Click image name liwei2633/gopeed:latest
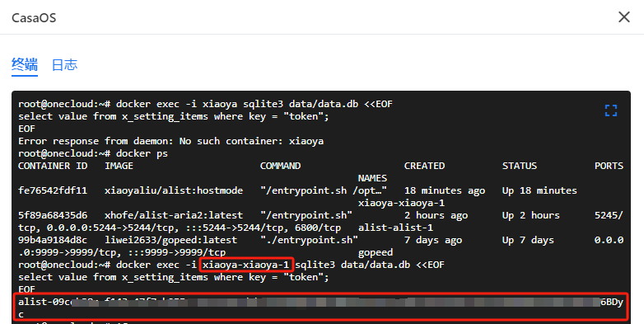The width and height of the screenshot is (644, 324). [170, 240]
